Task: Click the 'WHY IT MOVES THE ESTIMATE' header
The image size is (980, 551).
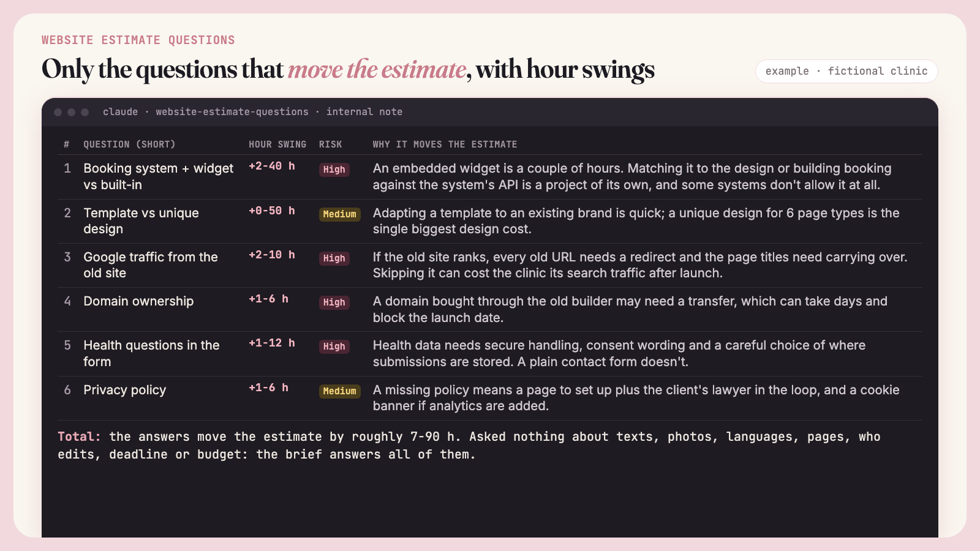Action: pos(445,144)
